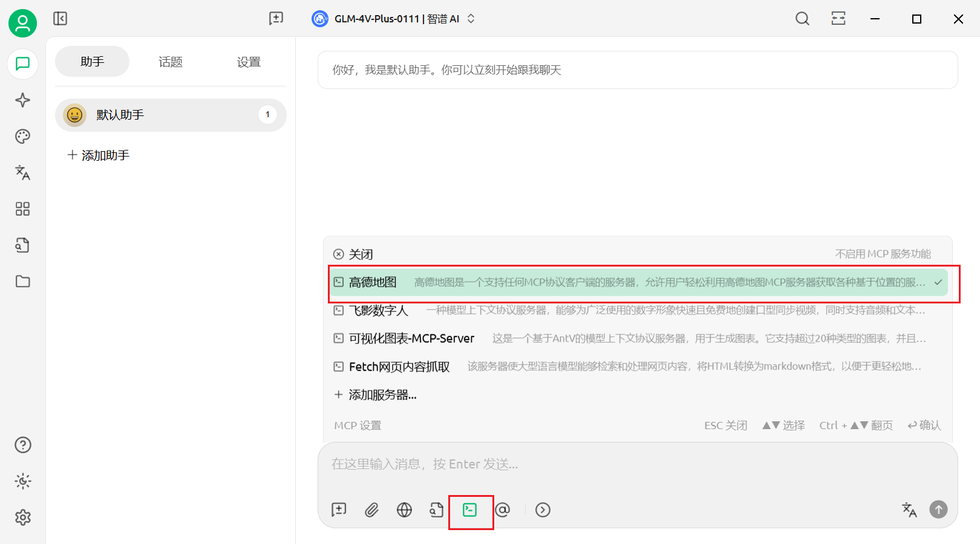This screenshot has height=544, width=980.
Task: Mention a model with @ icon
Action: (x=503, y=510)
